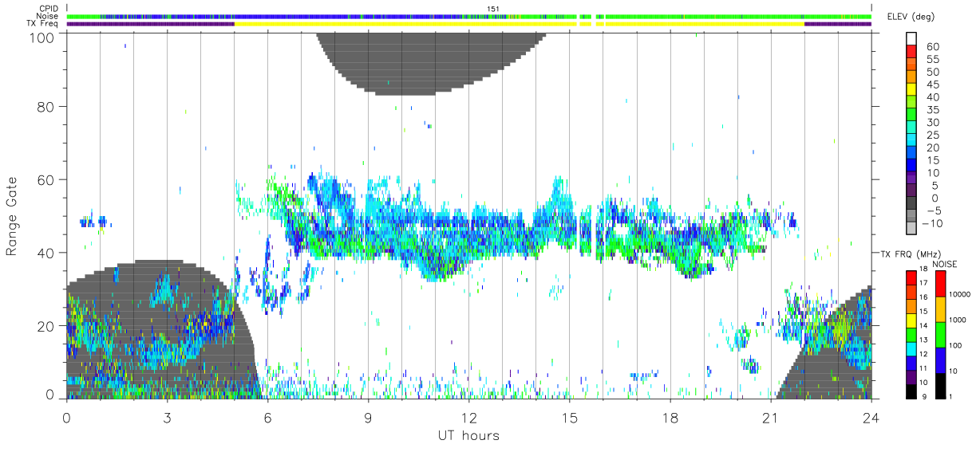Viewport: 980px width, 452px height.
Task: Click the yellow portion of TX Freq bar
Action: [x=519, y=24]
